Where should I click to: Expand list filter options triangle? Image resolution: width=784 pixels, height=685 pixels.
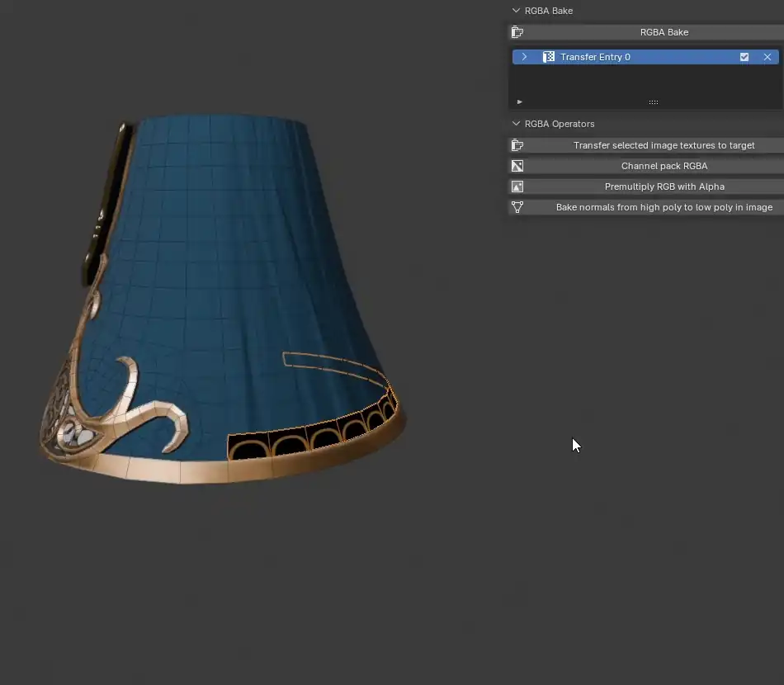[x=519, y=102]
